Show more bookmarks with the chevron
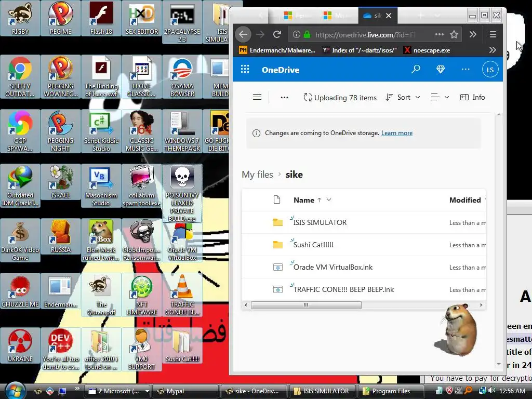 tap(493, 50)
